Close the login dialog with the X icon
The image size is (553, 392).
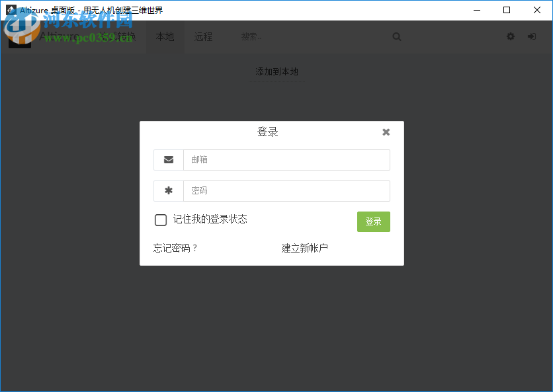click(386, 132)
